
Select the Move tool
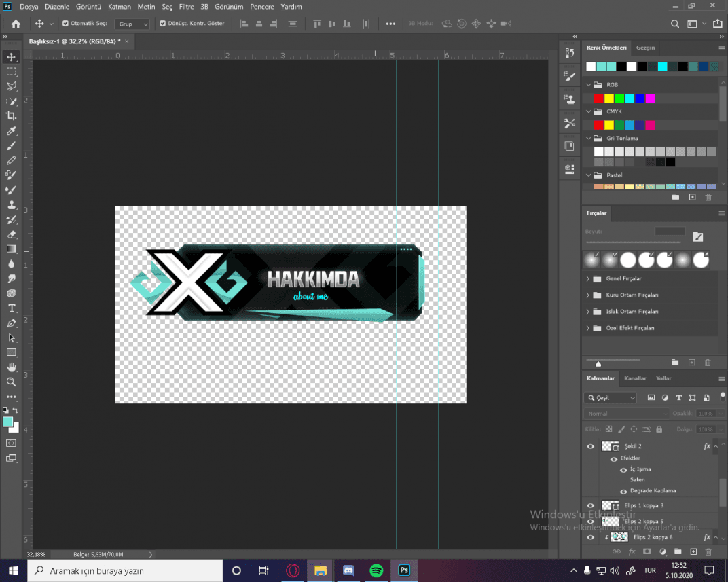point(11,57)
